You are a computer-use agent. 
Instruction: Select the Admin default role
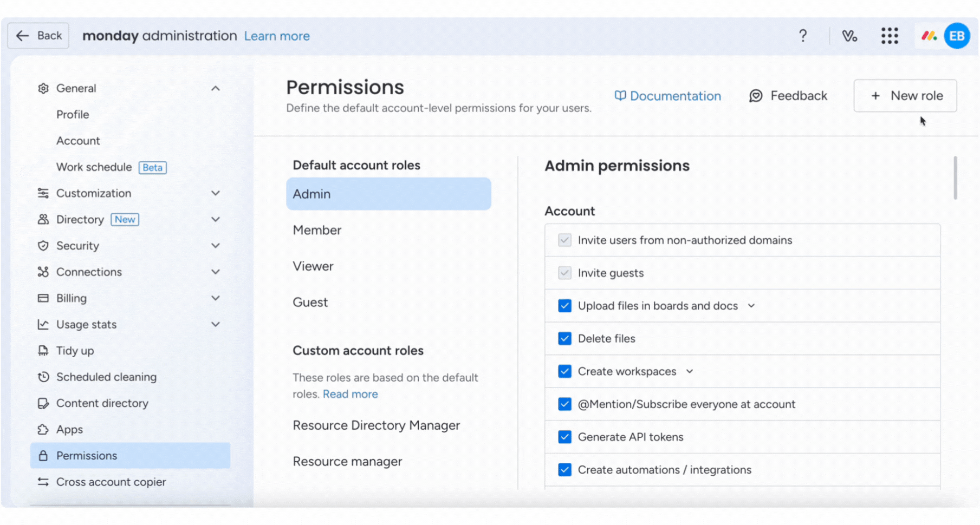click(x=388, y=194)
